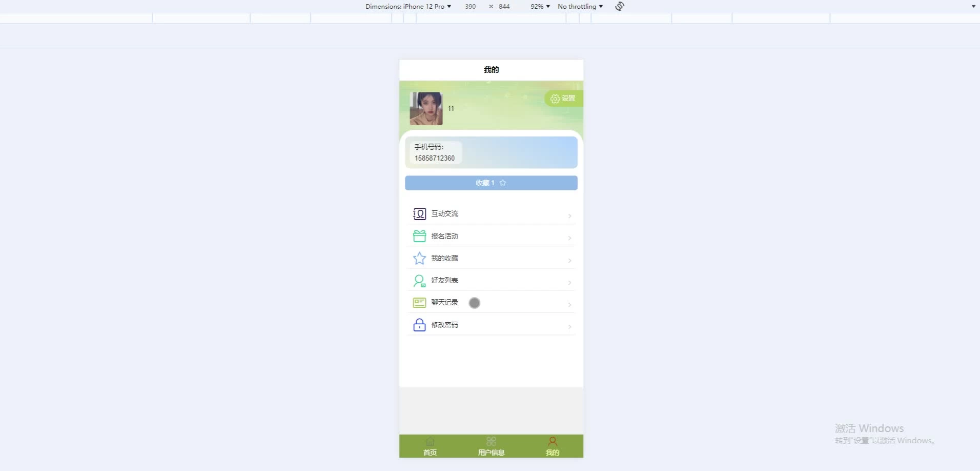Viewport: 980px width, 471px height.
Task: Open the 我的收藏 row chevron
Action: (x=570, y=261)
